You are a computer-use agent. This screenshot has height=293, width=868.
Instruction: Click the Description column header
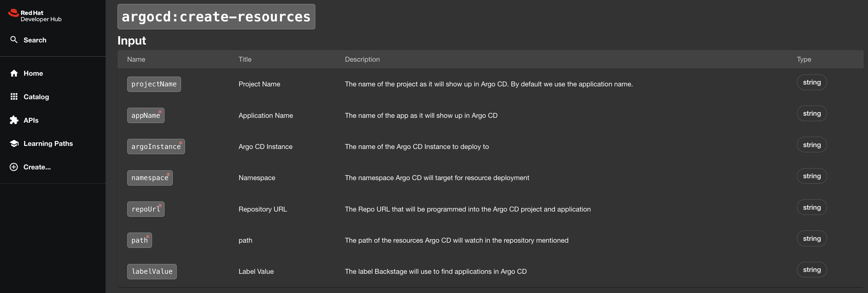(362, 59)
